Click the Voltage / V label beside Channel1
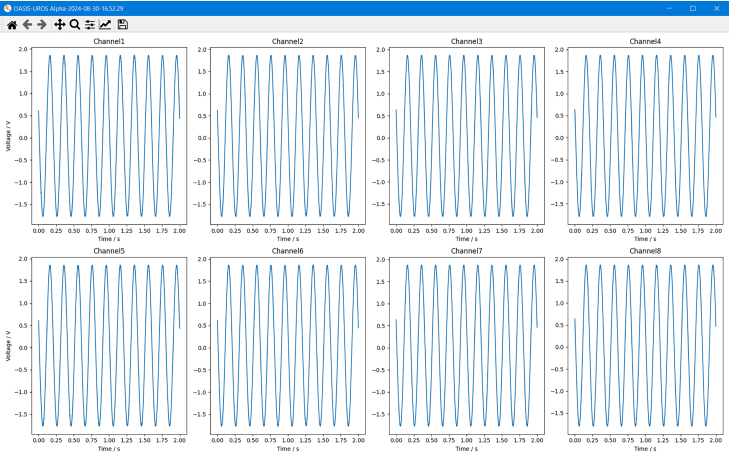Screen dimensions: 729x459 8,136
